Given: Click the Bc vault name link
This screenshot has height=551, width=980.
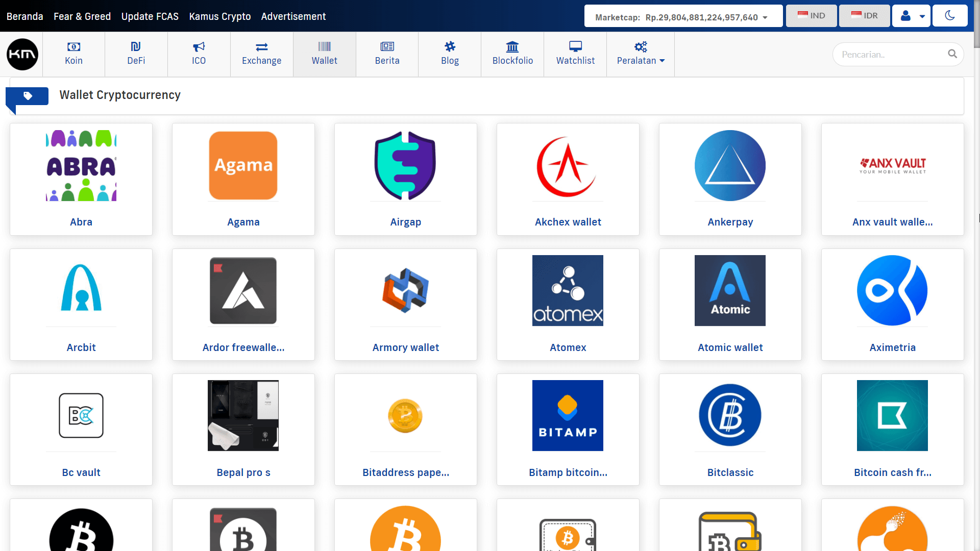Looking at the screenshot, I should click(81, 472).
